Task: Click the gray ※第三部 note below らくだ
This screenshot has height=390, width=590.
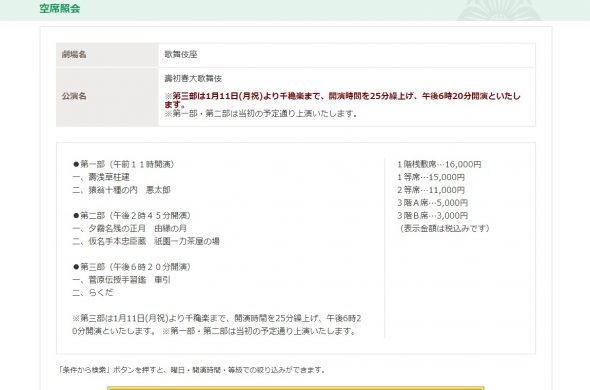Action: tap(217, 324)
